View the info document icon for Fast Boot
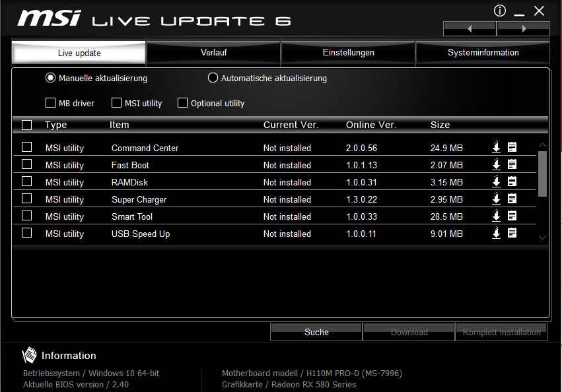 (x=512, y=164)
